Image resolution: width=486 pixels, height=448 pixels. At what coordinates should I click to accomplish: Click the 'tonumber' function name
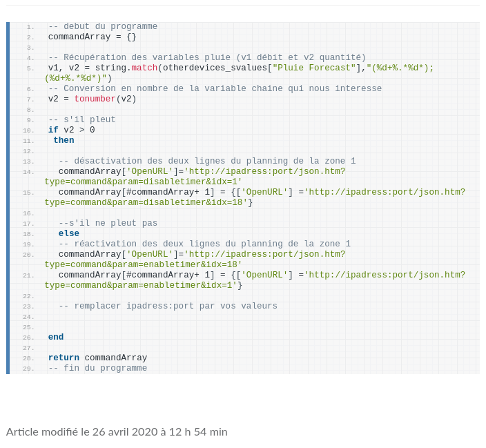pyautogui.click(x=95, y=99)
